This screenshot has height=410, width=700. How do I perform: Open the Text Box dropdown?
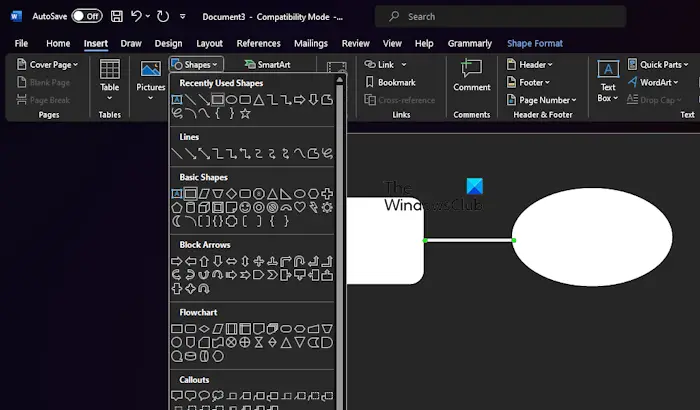608,81
